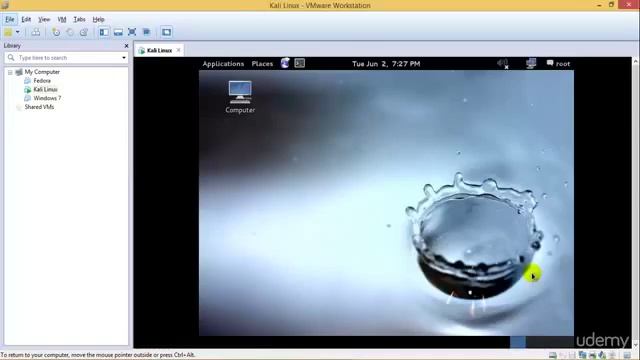
Task: Click the hard disk status bar icon
Action: 552,356
